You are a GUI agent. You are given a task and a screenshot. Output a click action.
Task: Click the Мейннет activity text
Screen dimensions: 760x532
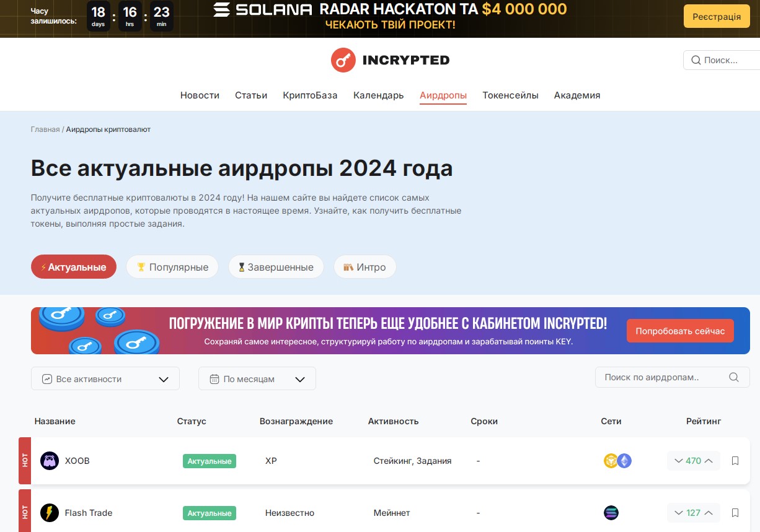392,513
